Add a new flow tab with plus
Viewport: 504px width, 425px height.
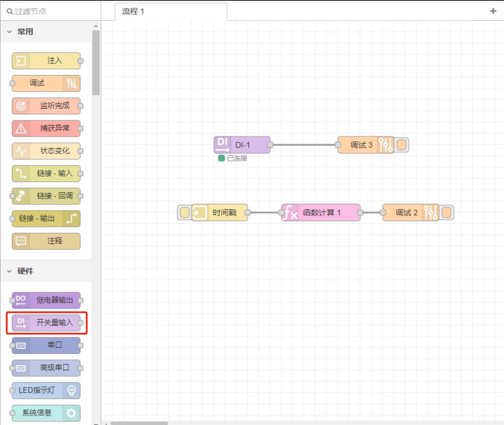pyautogui.click(x=493, y=11)
